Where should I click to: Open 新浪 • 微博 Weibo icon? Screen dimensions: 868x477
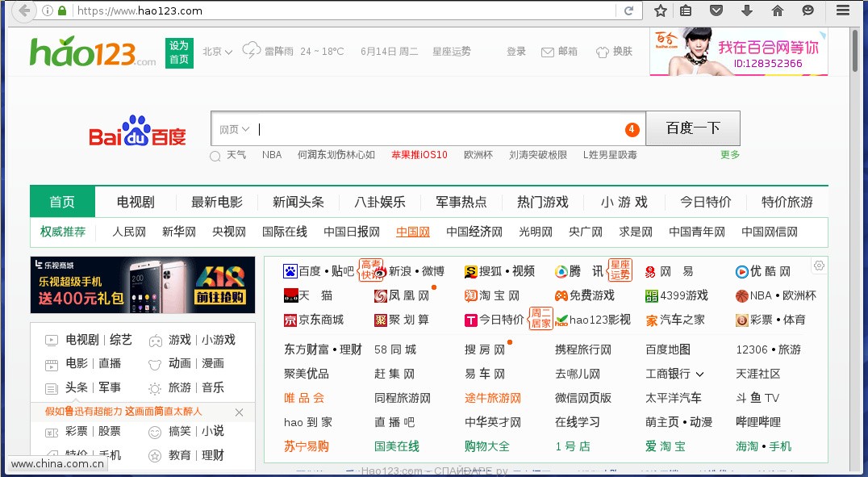(x=380, y=272)
